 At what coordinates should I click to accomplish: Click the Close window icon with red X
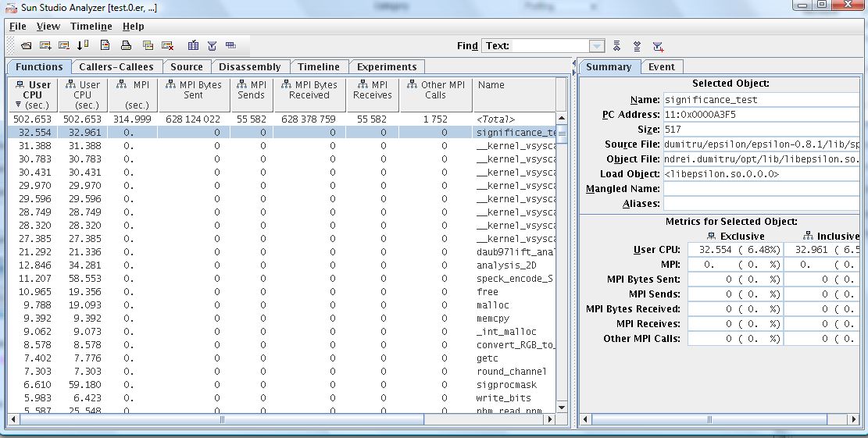point(167,46)
